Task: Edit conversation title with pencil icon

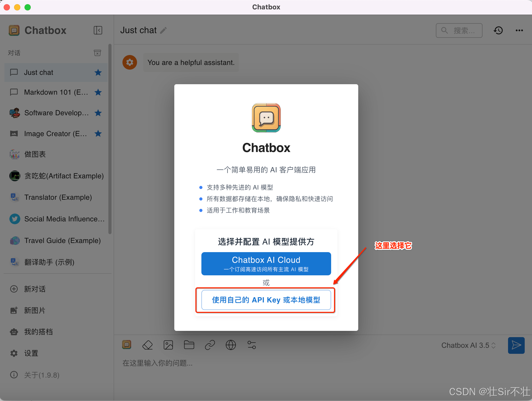Action: 163,31
